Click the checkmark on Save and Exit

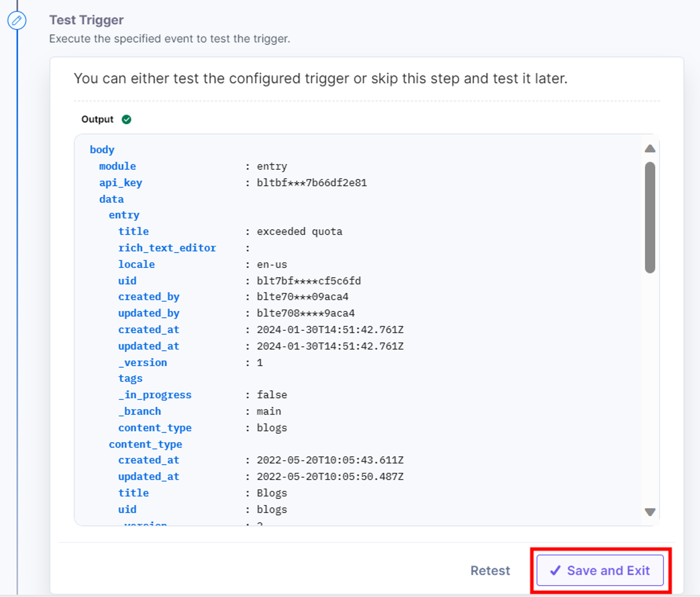tap(555, 570)
